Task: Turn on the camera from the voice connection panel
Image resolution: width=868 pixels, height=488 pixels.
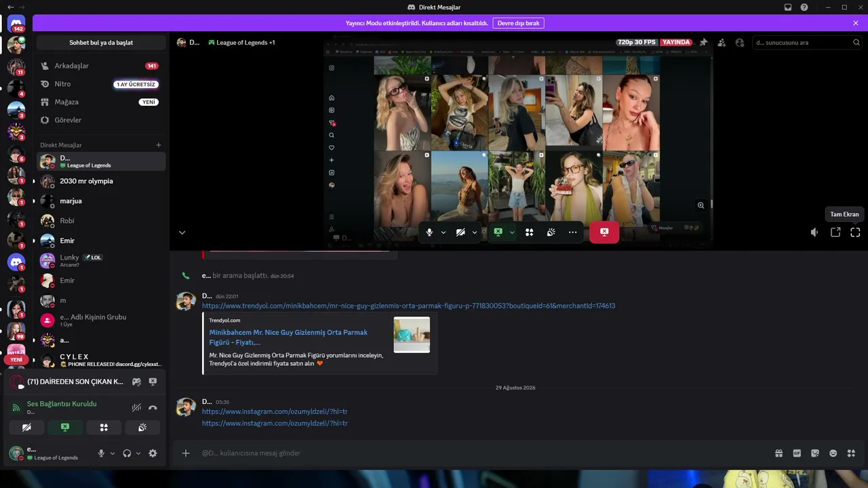Action: pos(27,428)
